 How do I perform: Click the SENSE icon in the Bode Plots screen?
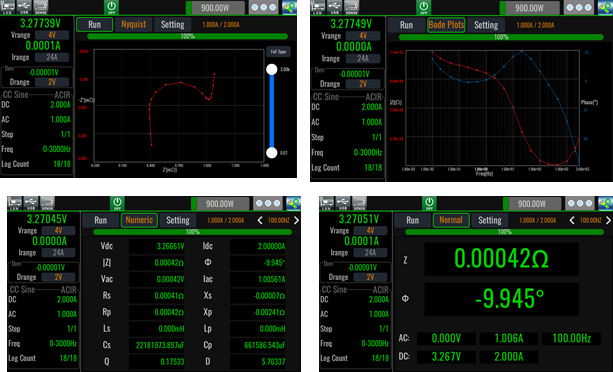pos(351,7)
